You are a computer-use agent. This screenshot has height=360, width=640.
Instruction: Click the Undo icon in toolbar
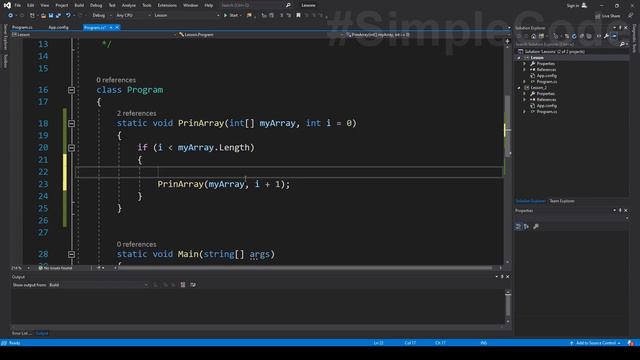tap(68, 16)
